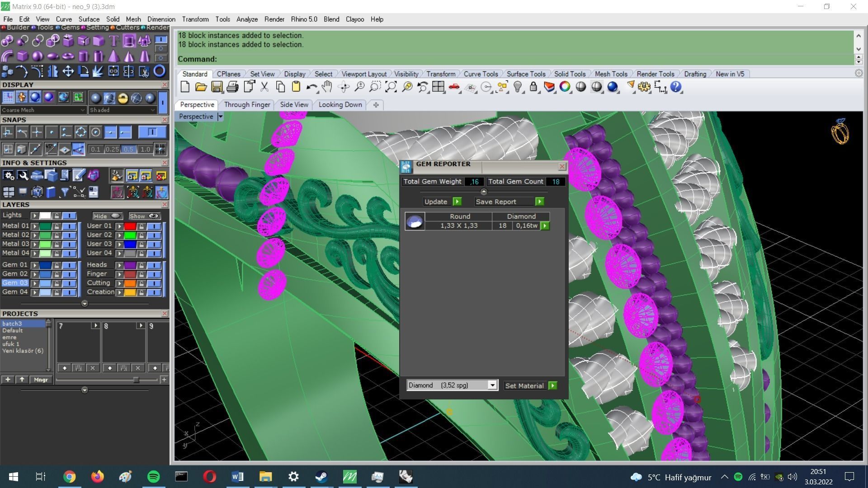Toggle the lock on Heads layer
Screen dimensions: 868x488
point(142,265)
